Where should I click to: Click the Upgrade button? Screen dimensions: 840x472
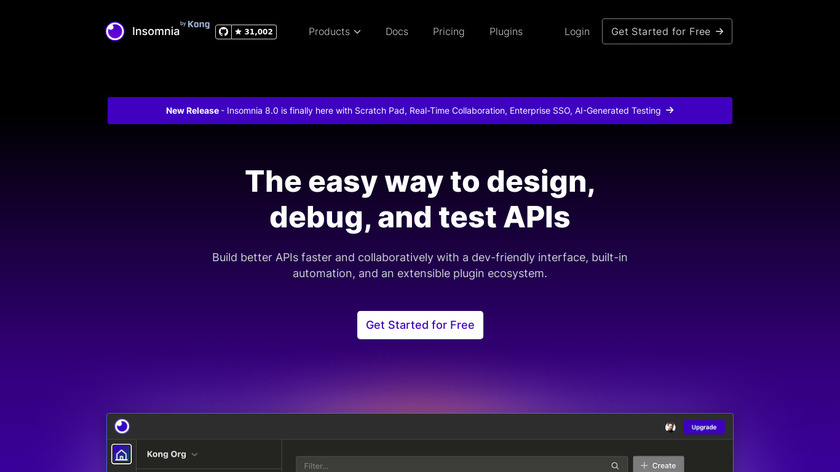[704, 427]
